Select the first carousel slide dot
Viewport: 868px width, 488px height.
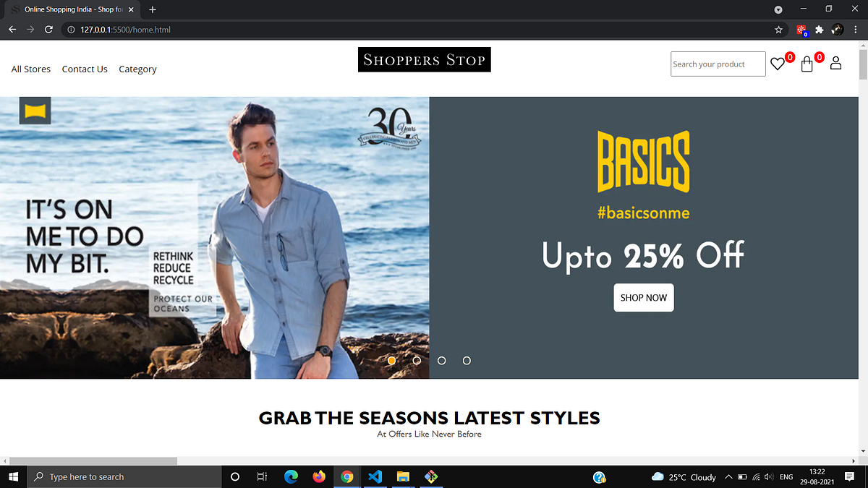[x=391, y=360]
